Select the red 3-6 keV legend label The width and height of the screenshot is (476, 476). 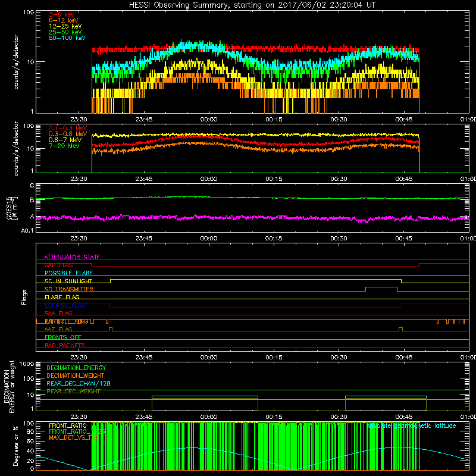(61, 14)
